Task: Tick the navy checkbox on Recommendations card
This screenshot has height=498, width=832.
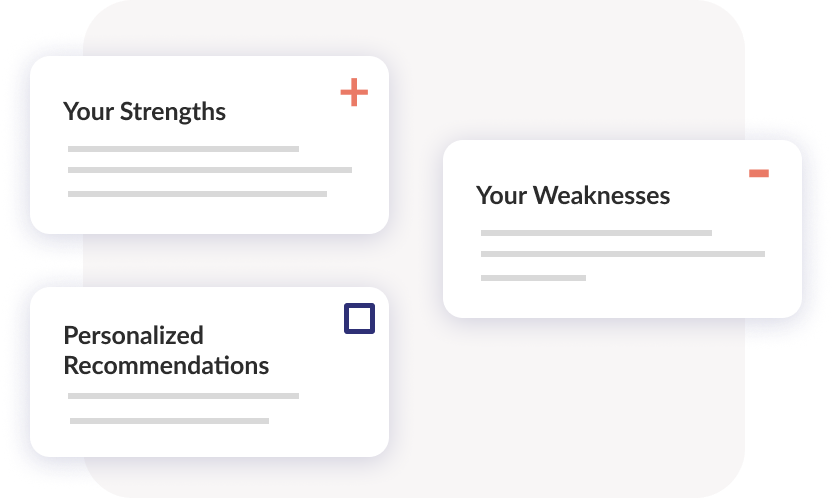Action: pos(360,318)
